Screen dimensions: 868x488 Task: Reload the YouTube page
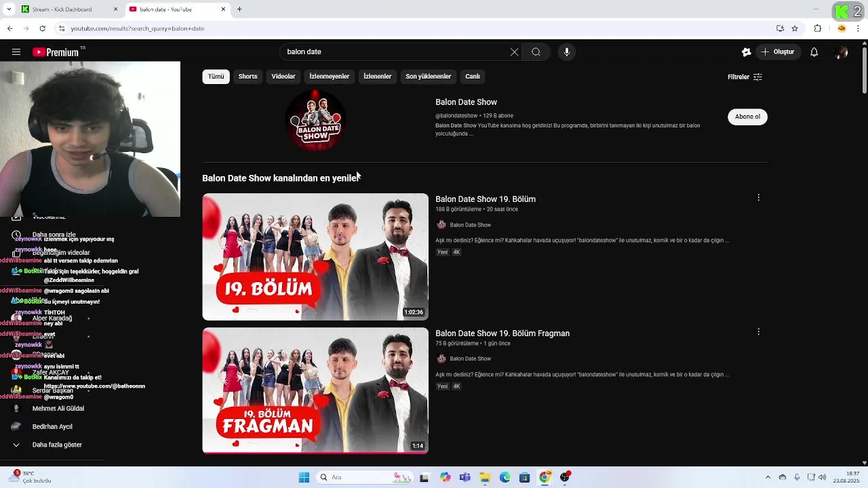click(42, 28)
